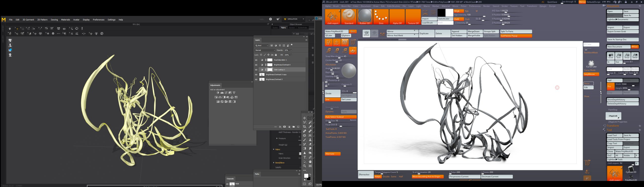Expand the Bond/Skive property section
Viewport: 644px width, 187px height.
tap(274, 163)
